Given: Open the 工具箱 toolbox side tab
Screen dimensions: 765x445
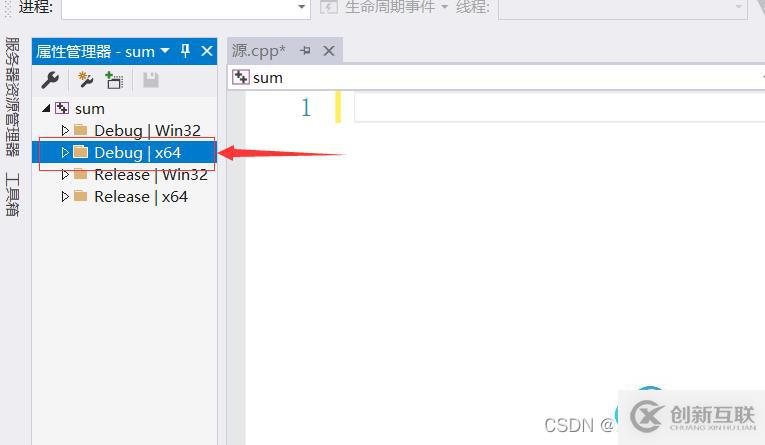Looking at the screenshot, I should (12, 194).
